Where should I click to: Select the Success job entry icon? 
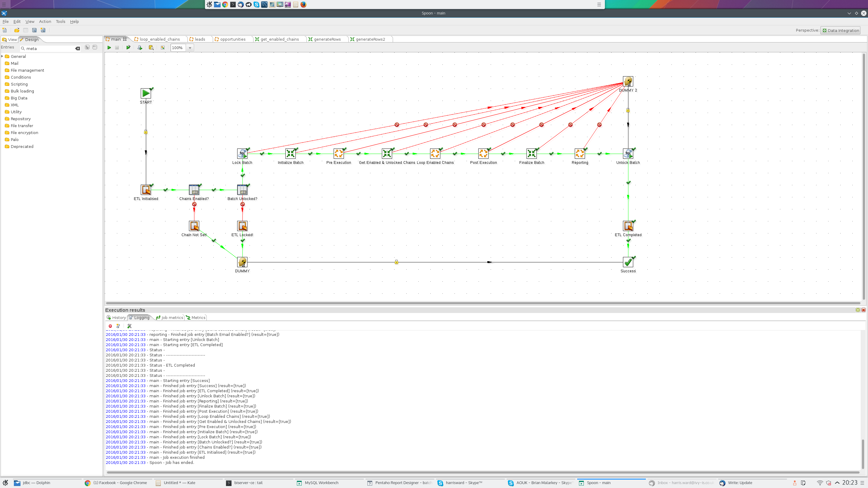[628, 262]
